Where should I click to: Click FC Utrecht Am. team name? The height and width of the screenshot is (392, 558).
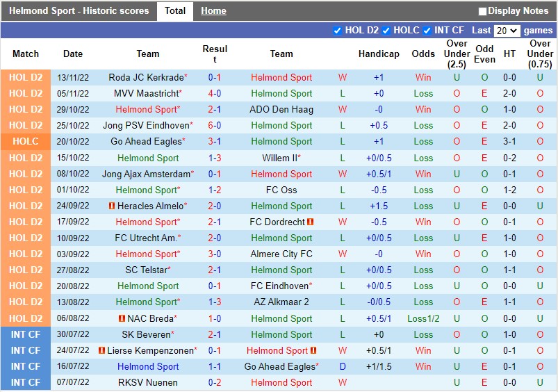(x=146, y=238)
